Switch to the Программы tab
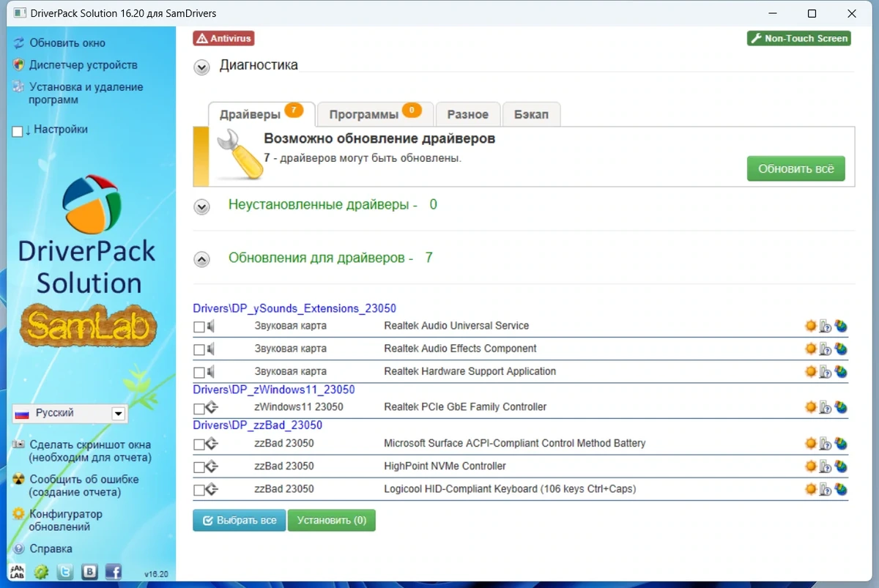Screen dimensions: 879x588 coord(375,114)
